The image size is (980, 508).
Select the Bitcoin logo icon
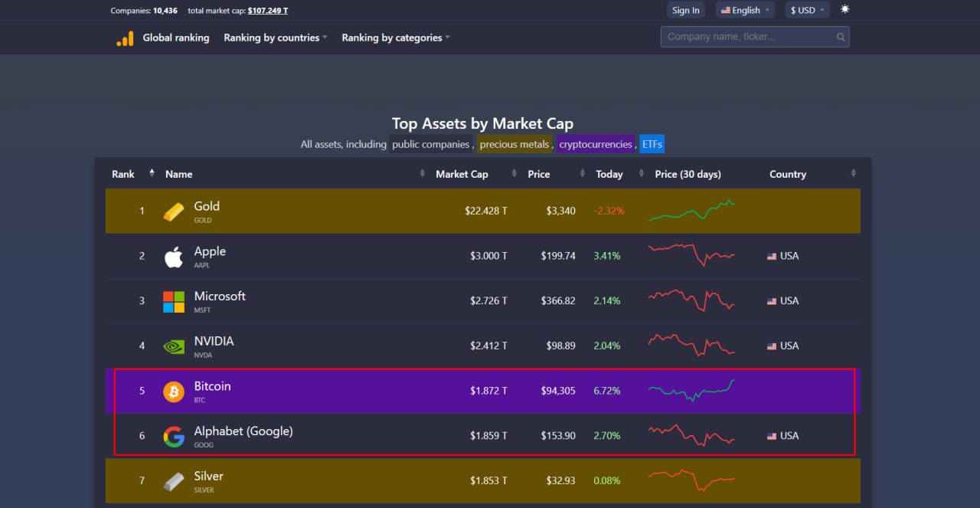coord(174,392)
